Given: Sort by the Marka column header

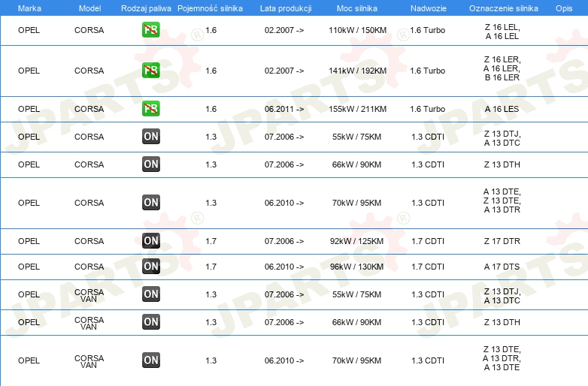Looking at the screenshot, I should click(29, 8).
